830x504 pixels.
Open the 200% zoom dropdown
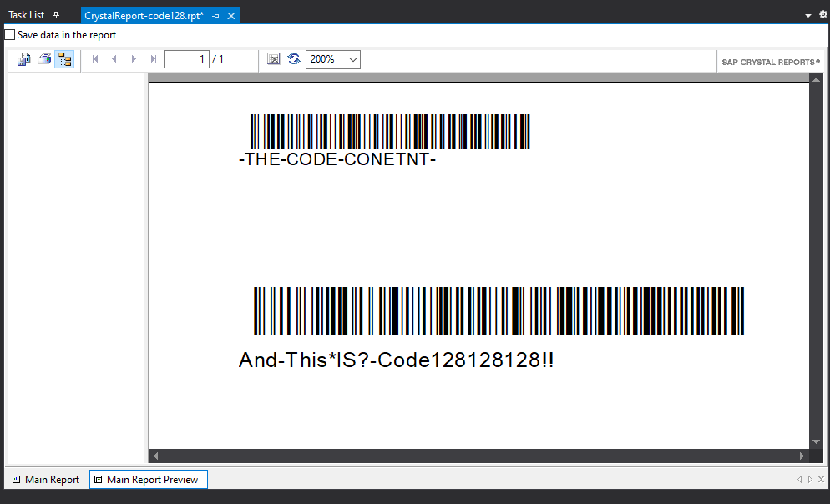(352, 60)
